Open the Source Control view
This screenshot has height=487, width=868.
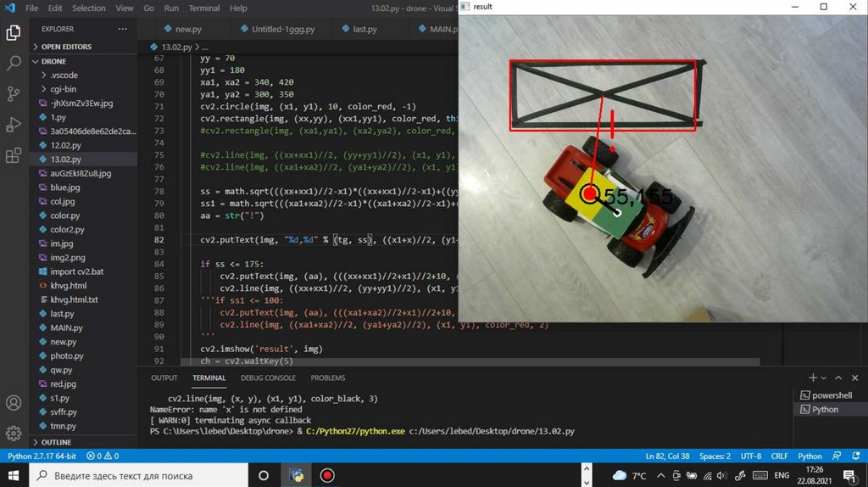click(14, 94)
